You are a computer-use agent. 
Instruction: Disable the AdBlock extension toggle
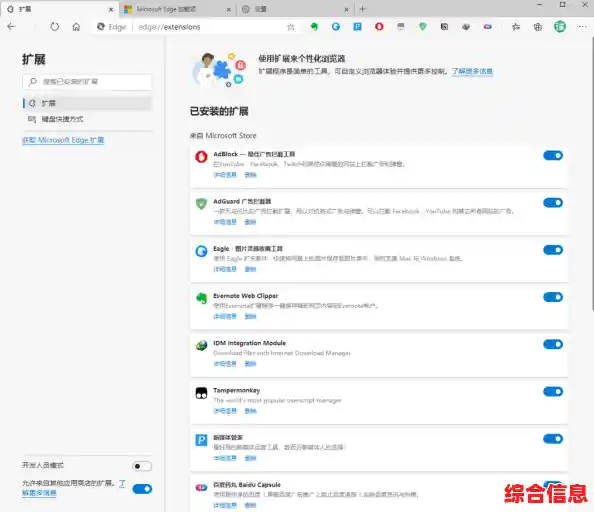pos(553,156)
